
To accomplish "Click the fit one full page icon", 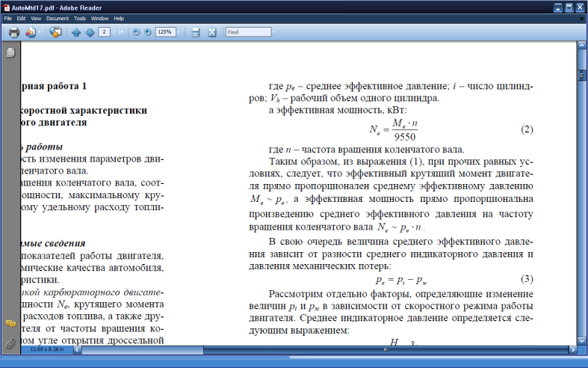I will [212, 32].
